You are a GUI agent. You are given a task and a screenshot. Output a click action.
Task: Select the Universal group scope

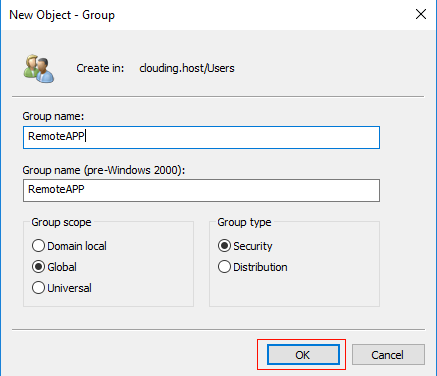pos(62,288)
